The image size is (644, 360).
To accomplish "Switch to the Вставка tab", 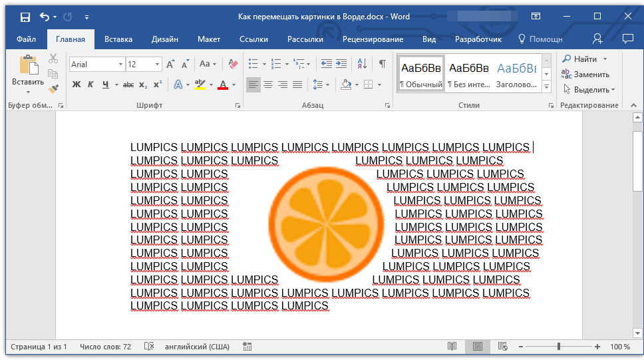I will point(118,39).
